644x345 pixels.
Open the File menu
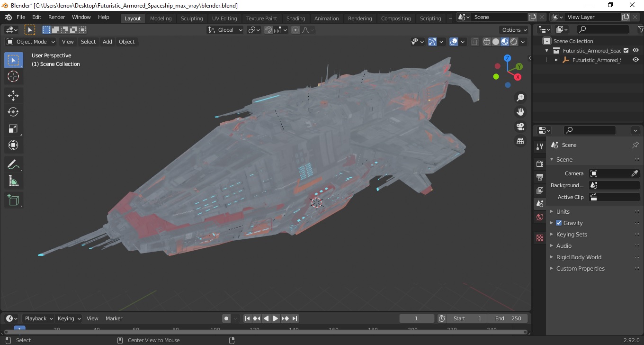point(21,17)
